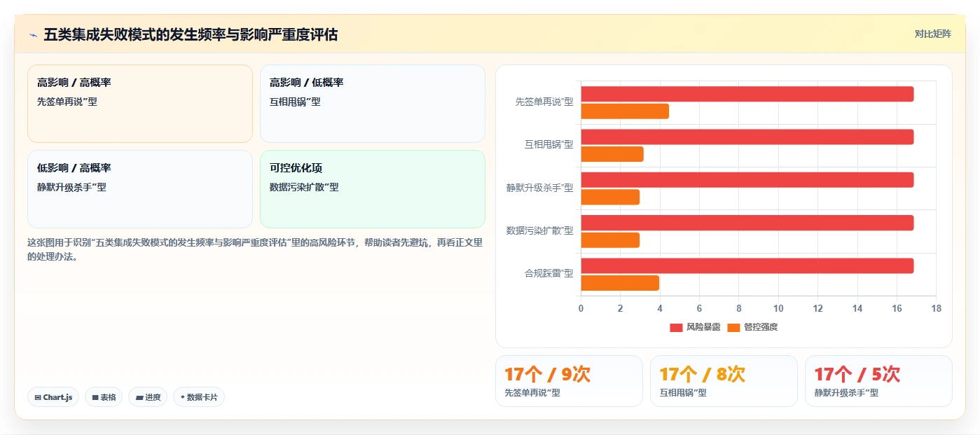
Task: Click 互相甩锅"型 label under 17个 / 8次
Action: [683, 393]
